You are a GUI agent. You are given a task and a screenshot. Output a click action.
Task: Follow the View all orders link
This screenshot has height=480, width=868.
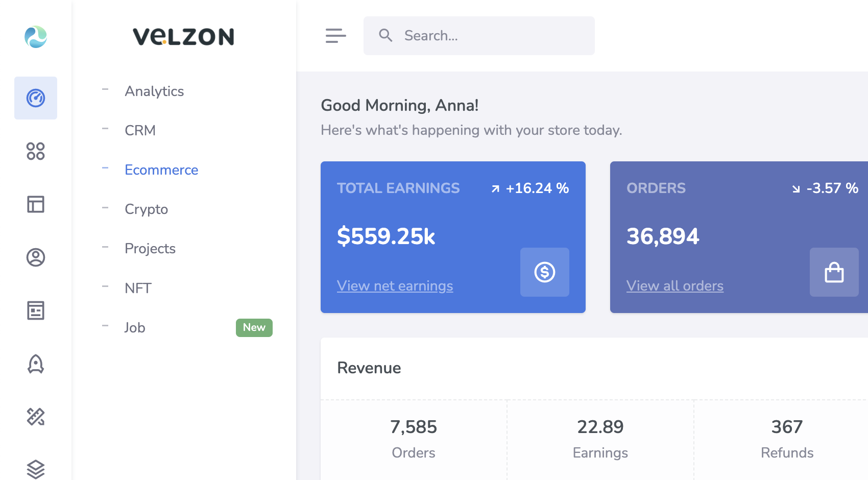[674, 286]
